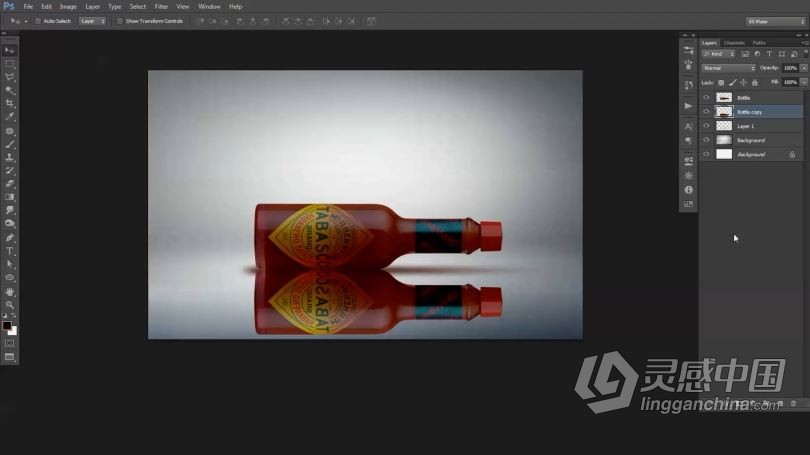Select the Hand tool
The width and height of the screenshot is (810, 455).
click(x=10, y=292)
